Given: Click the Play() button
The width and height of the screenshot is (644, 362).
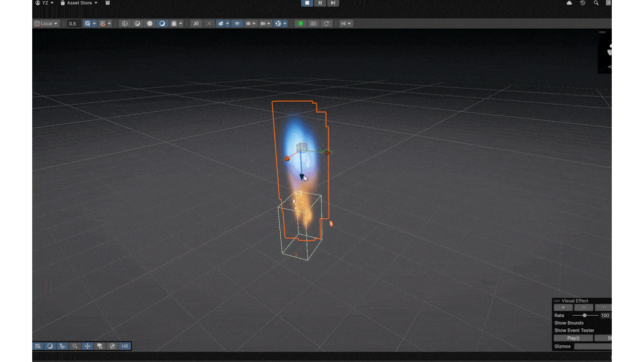Looking at the screenshot, I should (x=573, y=338).
